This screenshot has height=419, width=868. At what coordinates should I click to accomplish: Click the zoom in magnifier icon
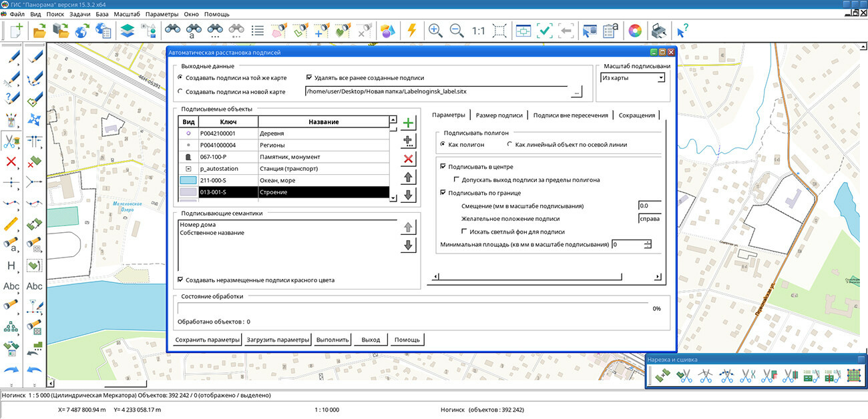435,31
